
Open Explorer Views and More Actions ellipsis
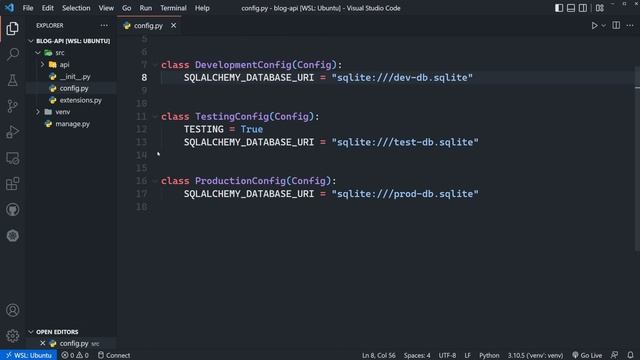coord(104,25)
